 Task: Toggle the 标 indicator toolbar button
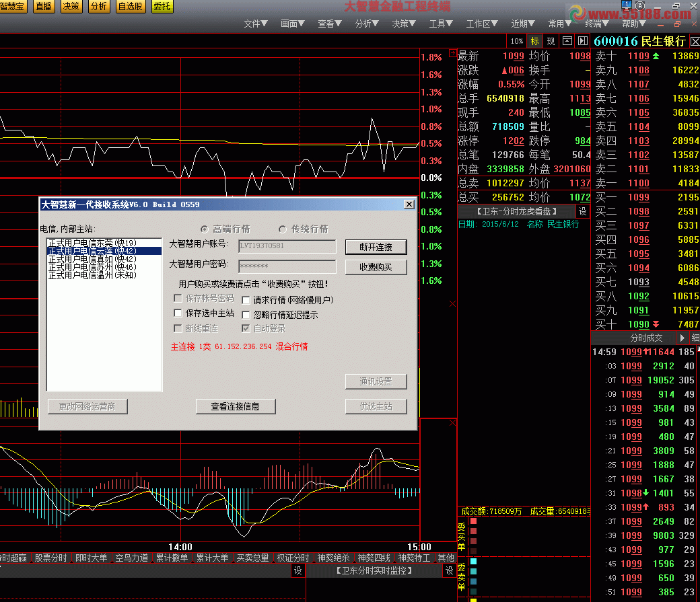point(534,41)
